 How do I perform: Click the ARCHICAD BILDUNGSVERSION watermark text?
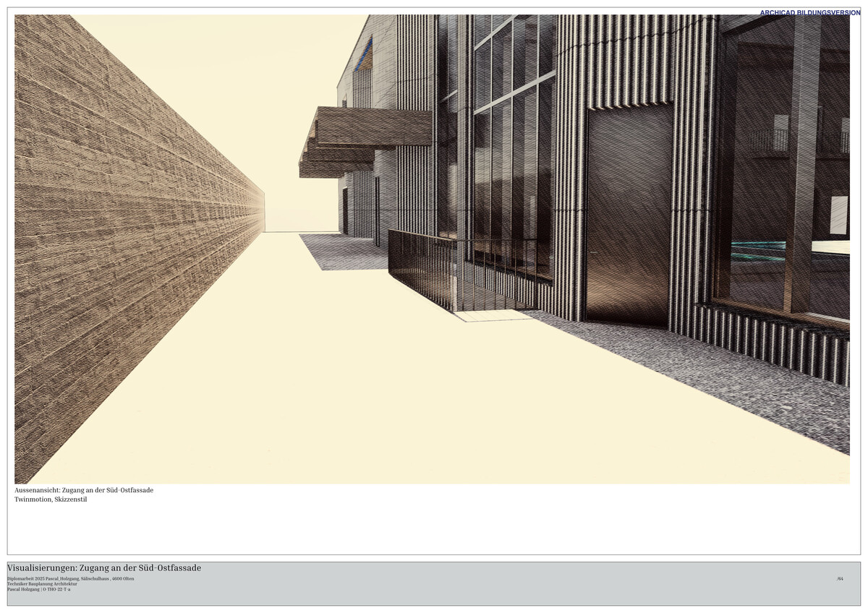pyautogui.click(x=809, y=12)
